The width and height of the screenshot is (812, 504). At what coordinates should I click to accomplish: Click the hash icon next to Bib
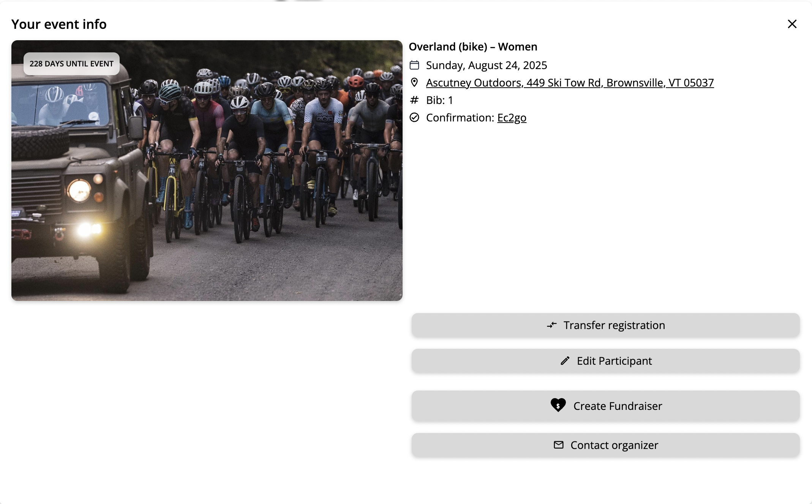414,100
